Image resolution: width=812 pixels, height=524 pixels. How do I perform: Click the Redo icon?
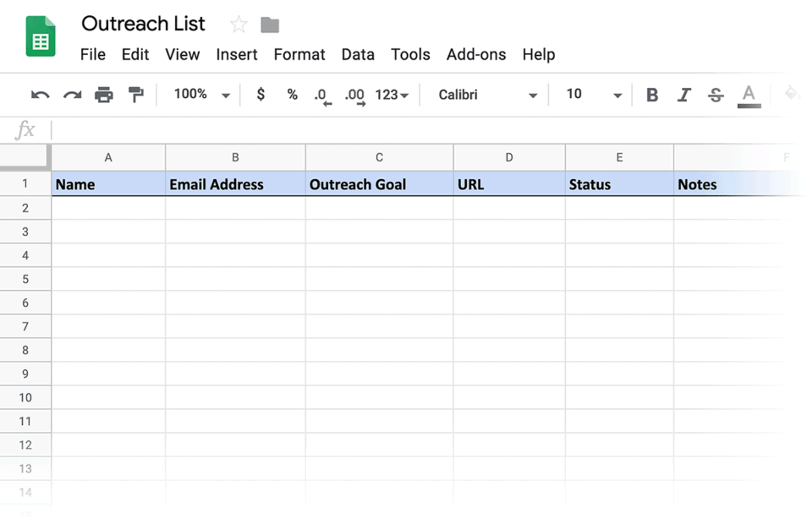[x=71, y=94]
